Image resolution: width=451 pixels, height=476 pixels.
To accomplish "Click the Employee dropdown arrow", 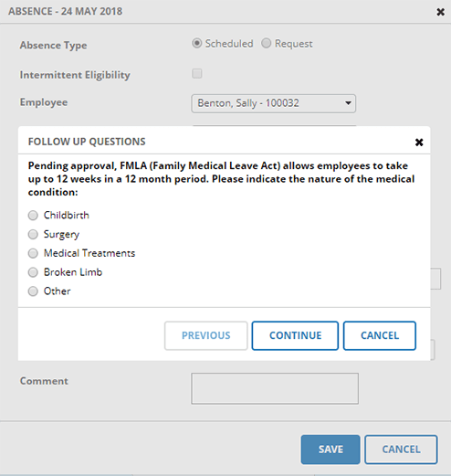I will [x=348, y=103].
